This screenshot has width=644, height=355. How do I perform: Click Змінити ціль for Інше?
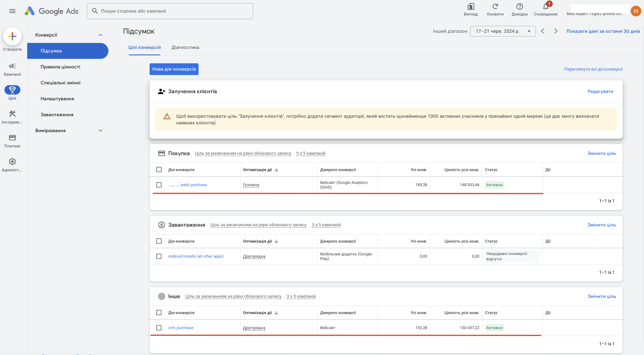(601, 296)
